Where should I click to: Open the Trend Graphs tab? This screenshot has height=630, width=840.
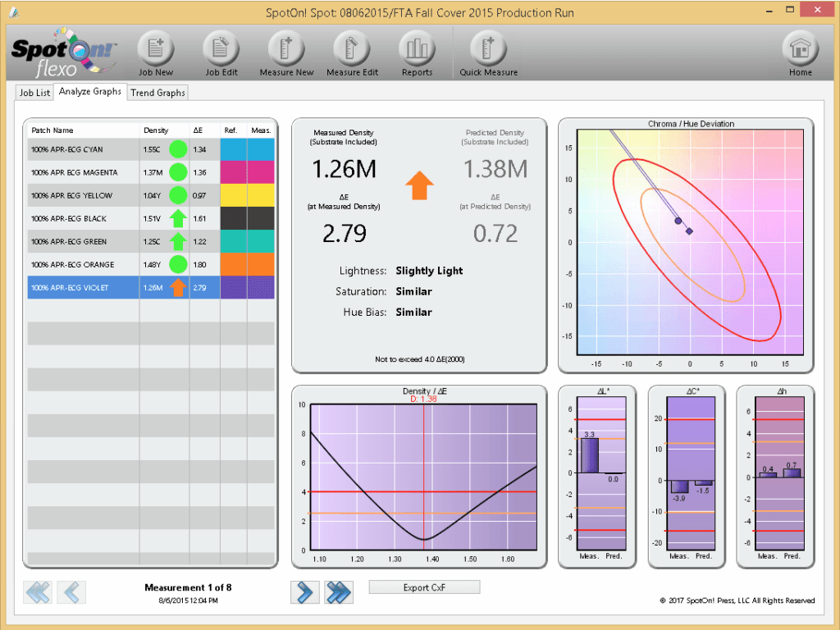[x=157, y=92]
